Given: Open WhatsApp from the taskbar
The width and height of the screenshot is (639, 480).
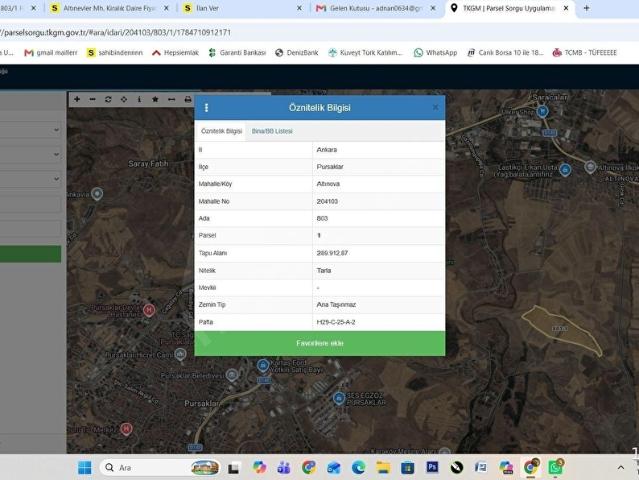Looking at the screenshot, I should click(555, 467).
